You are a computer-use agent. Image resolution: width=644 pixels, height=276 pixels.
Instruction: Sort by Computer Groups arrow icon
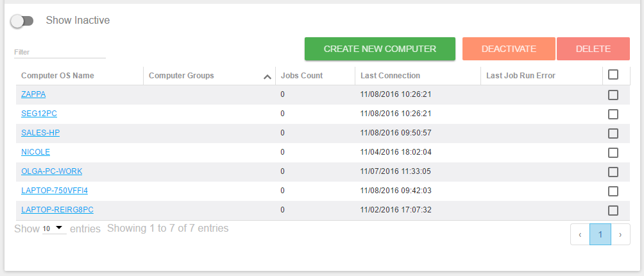[x=267, y=76]
